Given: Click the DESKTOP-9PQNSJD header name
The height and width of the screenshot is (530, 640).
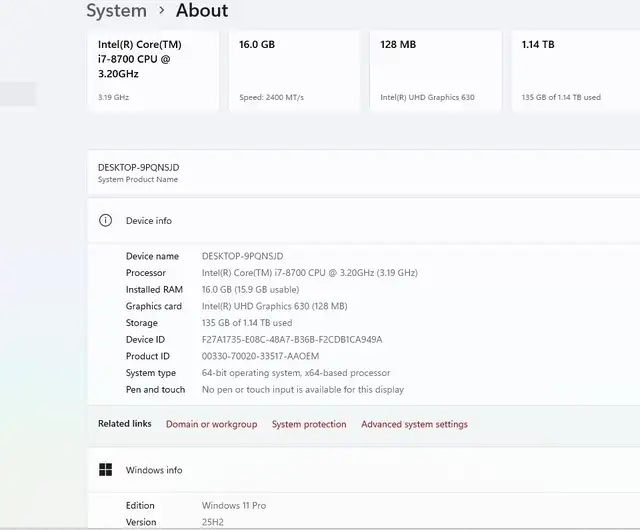Looking at the screenshot, I should click(138, 167).
